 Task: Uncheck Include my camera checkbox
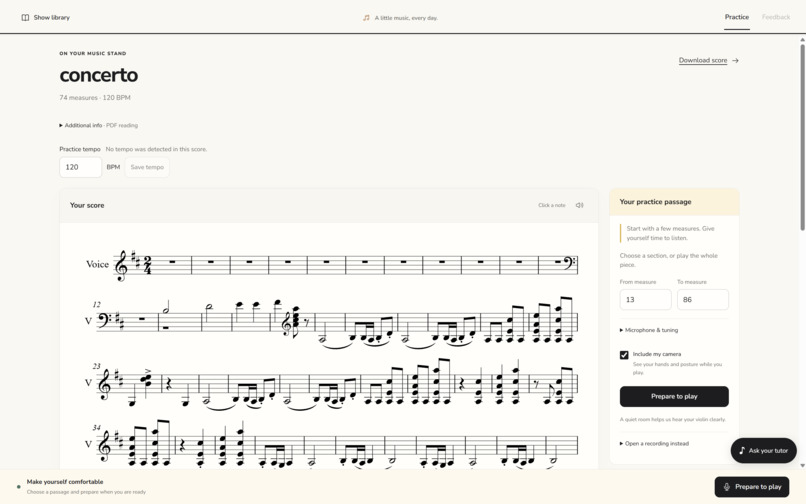(x=624, y=355)
